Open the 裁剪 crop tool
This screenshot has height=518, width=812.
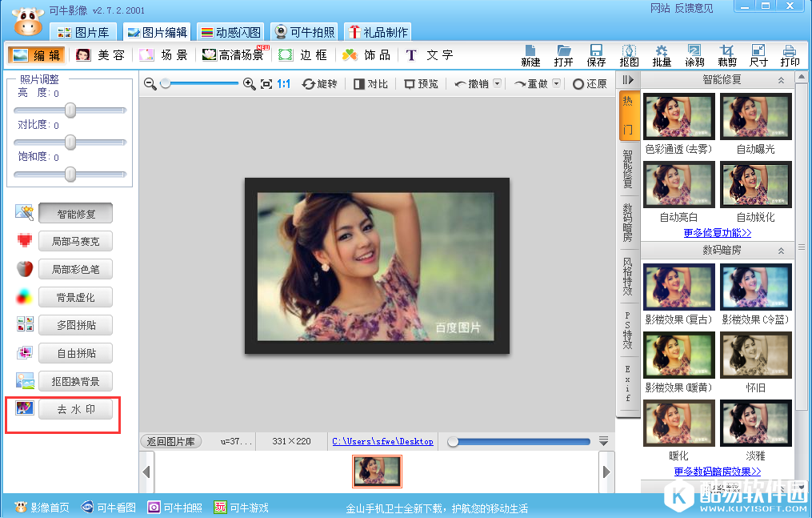click(x=727, y=54)
